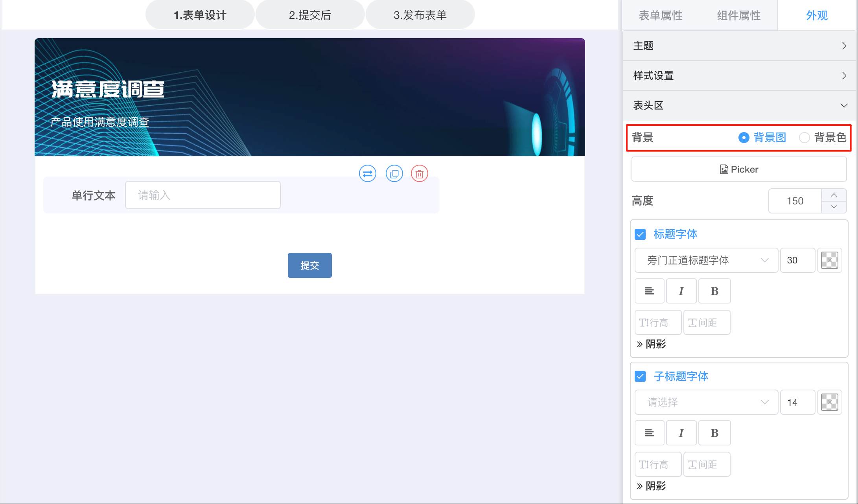Toggle italic for title font

click(x=681, y=291)
